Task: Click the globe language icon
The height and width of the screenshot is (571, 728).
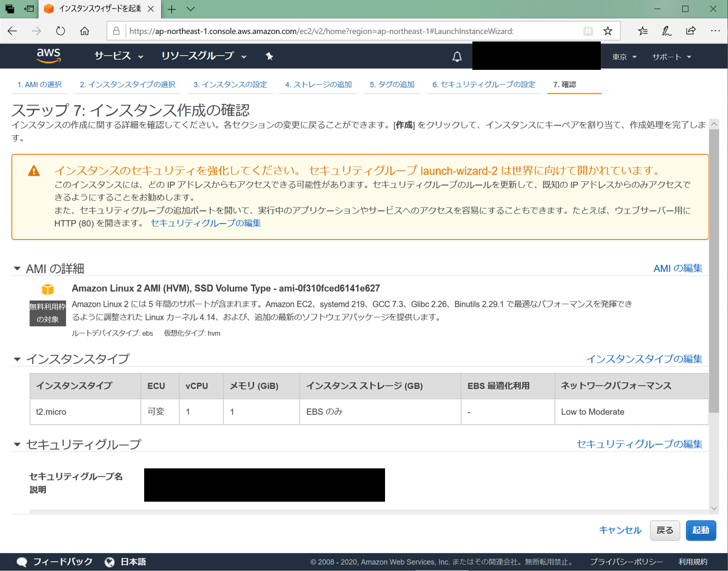Action: click(110, 562)
